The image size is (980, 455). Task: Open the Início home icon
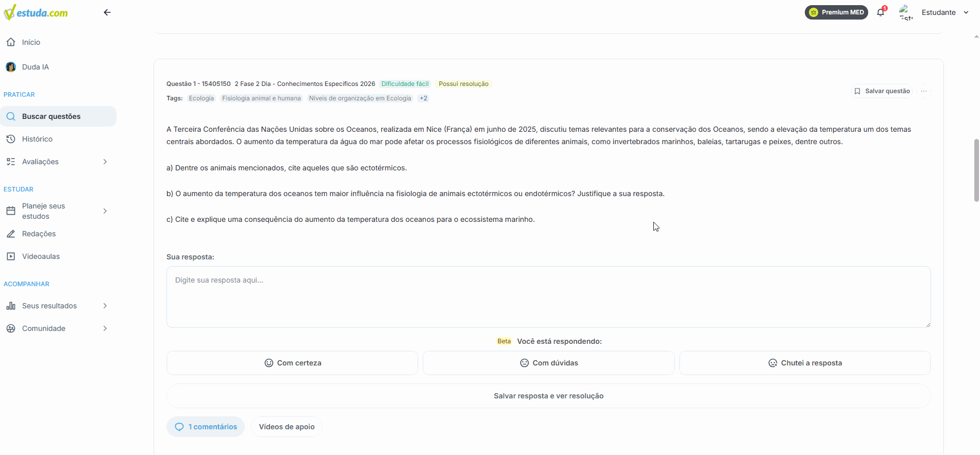pyautogui.click(x=11, y=42)
